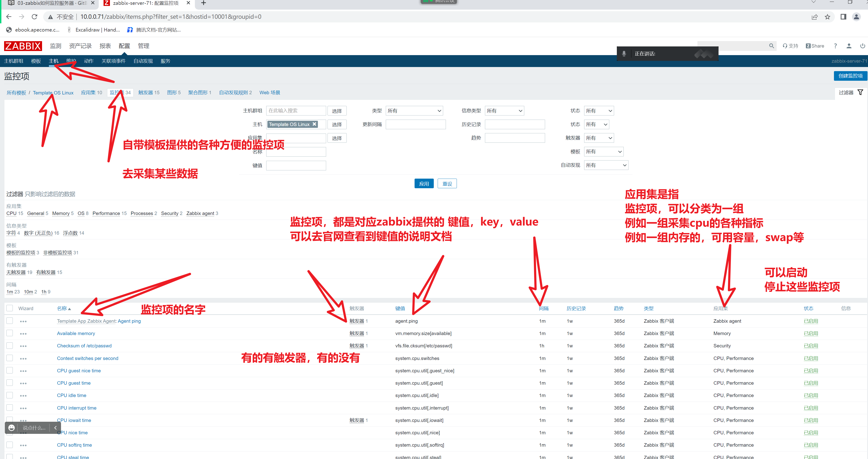The image size is (868, 459).
Task: Open wizard dots for CPU guest nice time row
Action: pyautogui.click(x=23, y=371)
